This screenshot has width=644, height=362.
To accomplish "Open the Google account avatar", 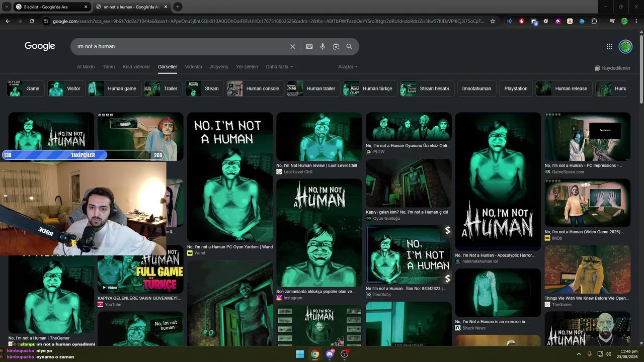I will point(625,46).
